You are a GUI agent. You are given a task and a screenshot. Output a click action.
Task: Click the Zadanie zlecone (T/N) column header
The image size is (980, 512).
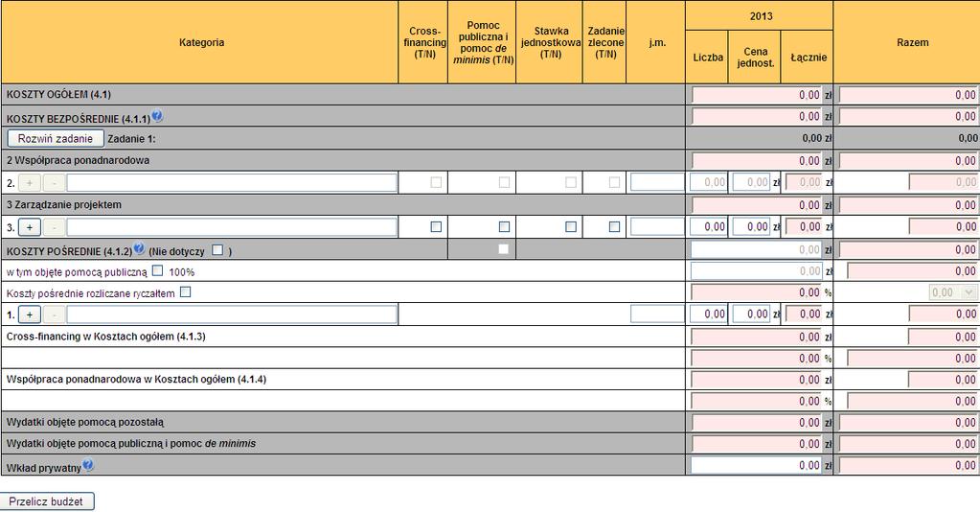605,42
